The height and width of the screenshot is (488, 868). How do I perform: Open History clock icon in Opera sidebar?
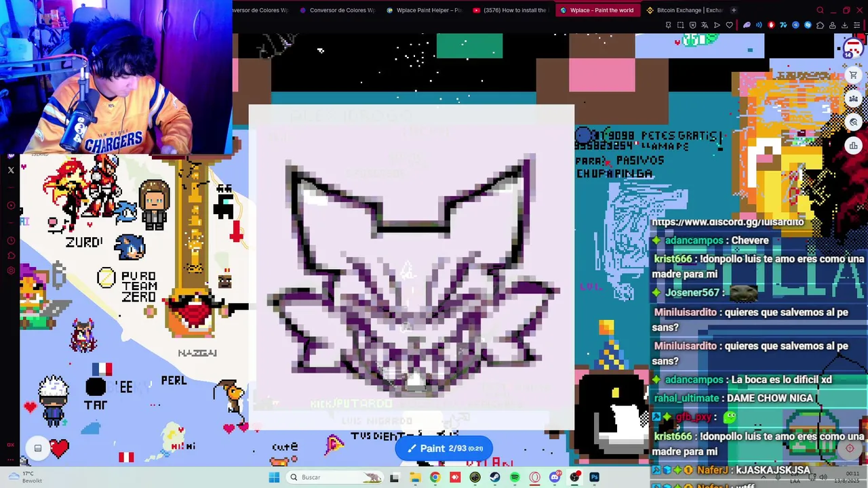pyautogui.click(x=11, y=241)
